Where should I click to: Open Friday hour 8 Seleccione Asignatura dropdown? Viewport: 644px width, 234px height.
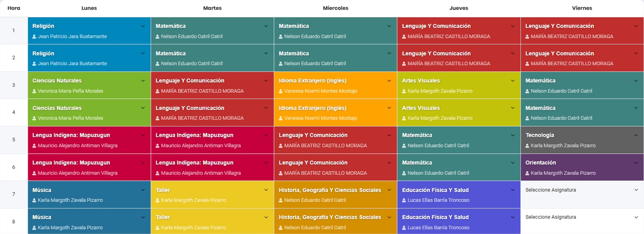click(x=581, y=217)
